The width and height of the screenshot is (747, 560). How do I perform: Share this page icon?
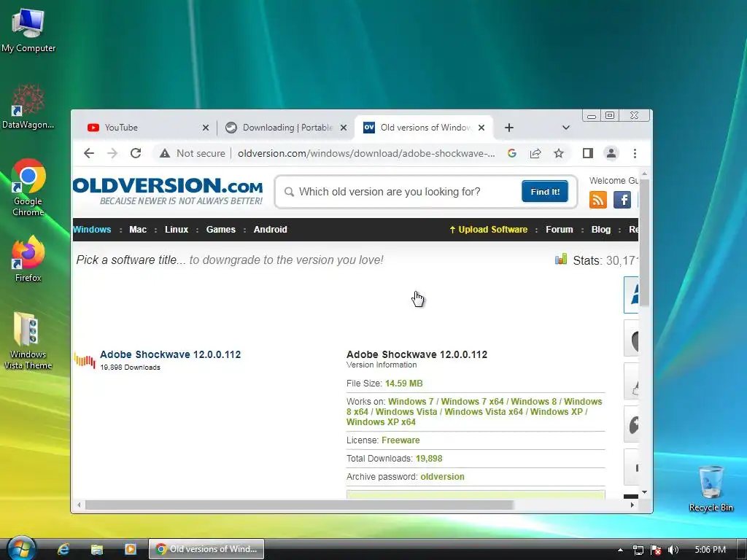[x=535, y=153]
